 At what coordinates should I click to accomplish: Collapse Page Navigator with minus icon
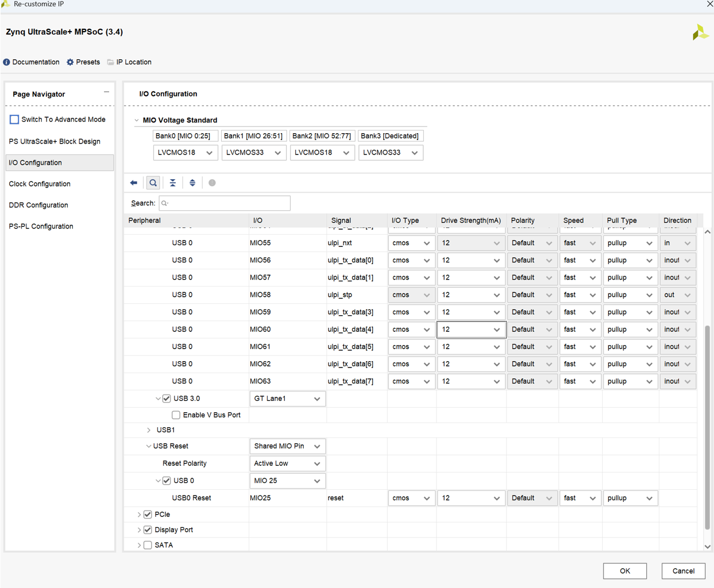click(x=106, y=92)
